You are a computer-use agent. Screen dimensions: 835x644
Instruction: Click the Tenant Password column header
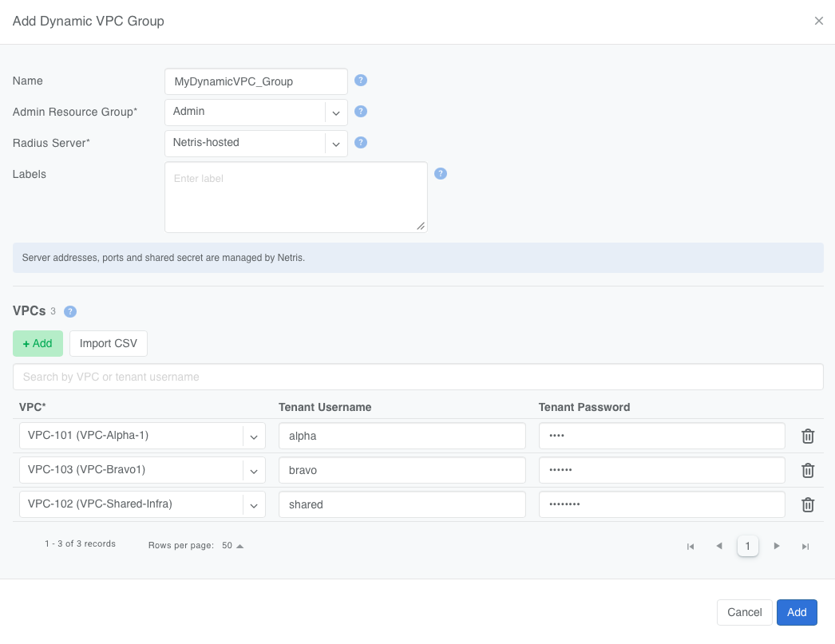click(x=584, y=407)
